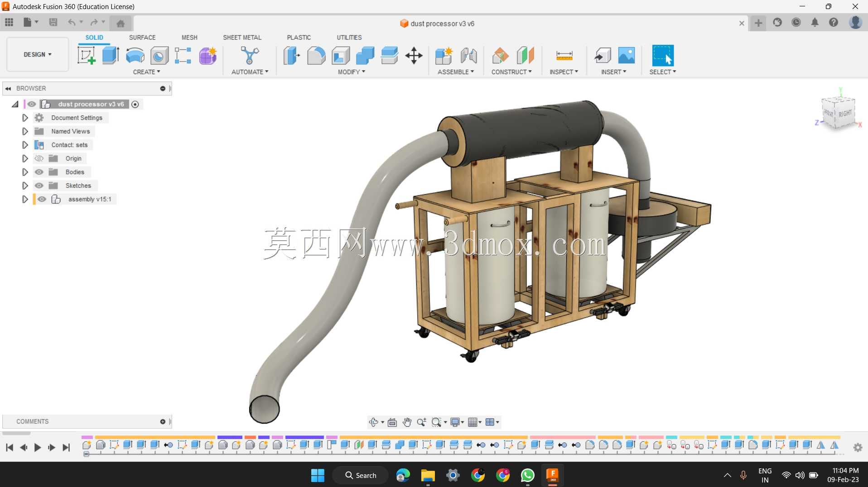Viewport: 868px width, 487px height.
Task: Select the Revolve tool
Action: click(x=135, y=56)
